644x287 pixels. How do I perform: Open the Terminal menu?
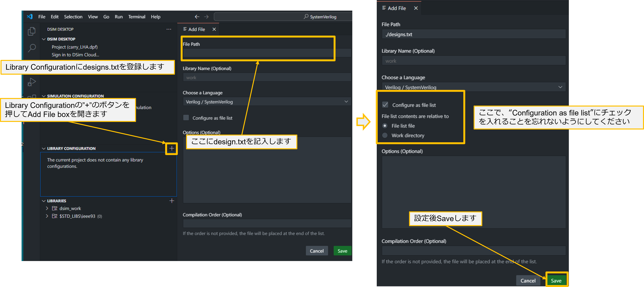pos(137,17)
